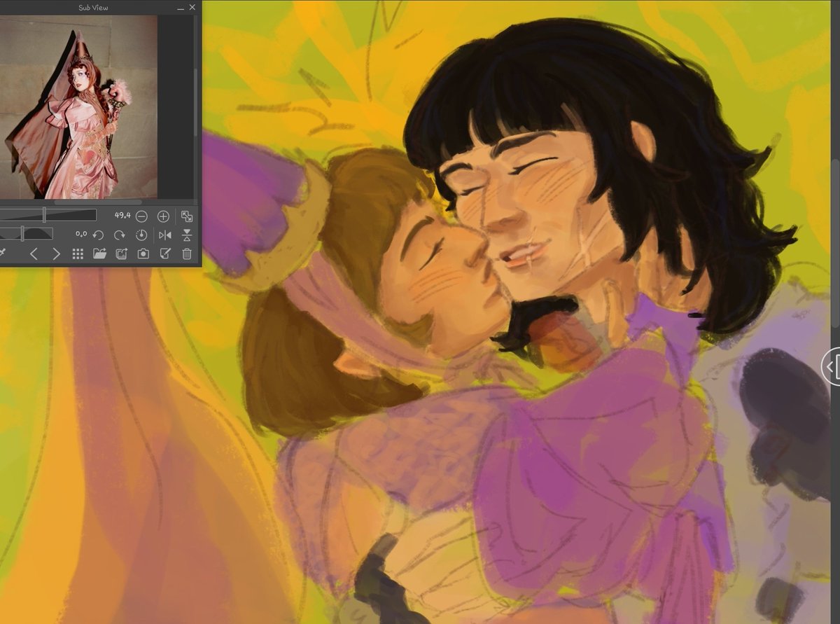840x624 pixels.
Task: Reset Sub View rotation
Action: [141, 235]
